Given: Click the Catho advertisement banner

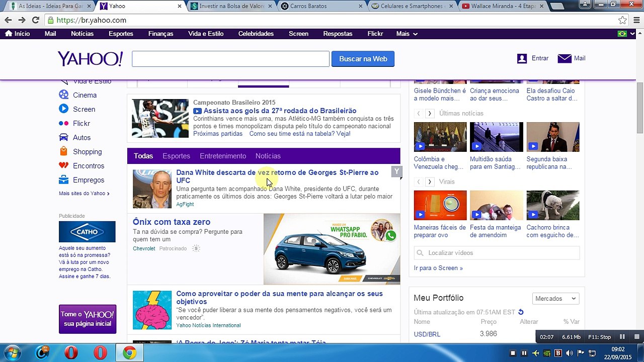Looking at the screenshot, I should 87,232.
